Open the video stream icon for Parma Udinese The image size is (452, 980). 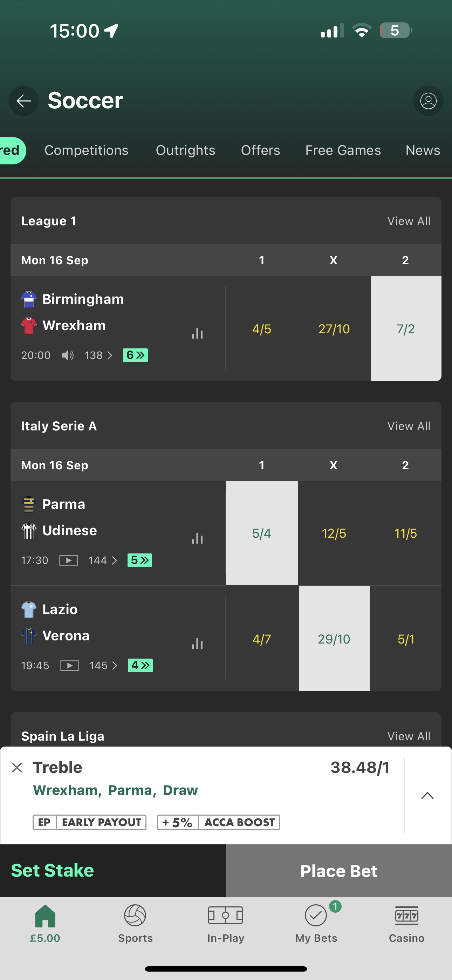[x=68, y=560]
